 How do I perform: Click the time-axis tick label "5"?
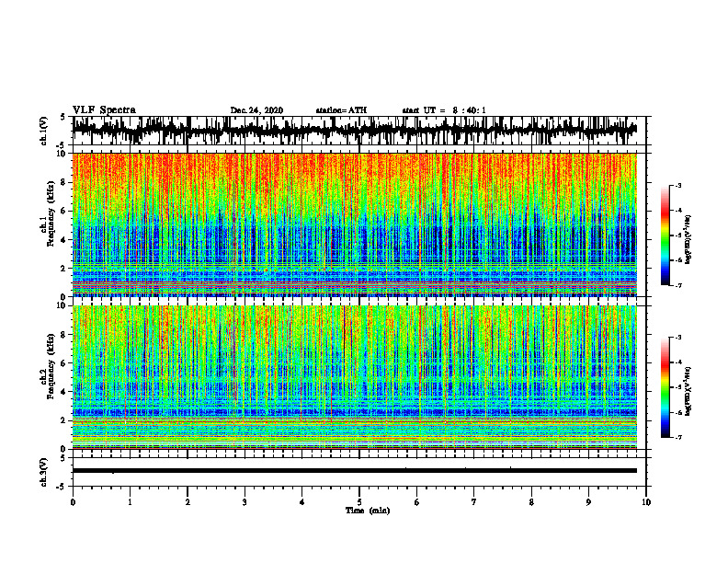[x=359, y=502]
